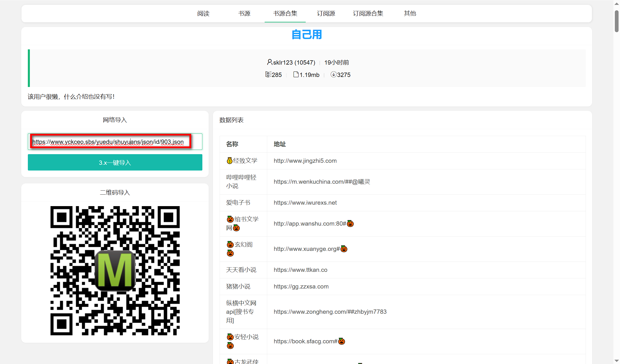
Task: Click the 285 source count value
Action: pos(277,75)
